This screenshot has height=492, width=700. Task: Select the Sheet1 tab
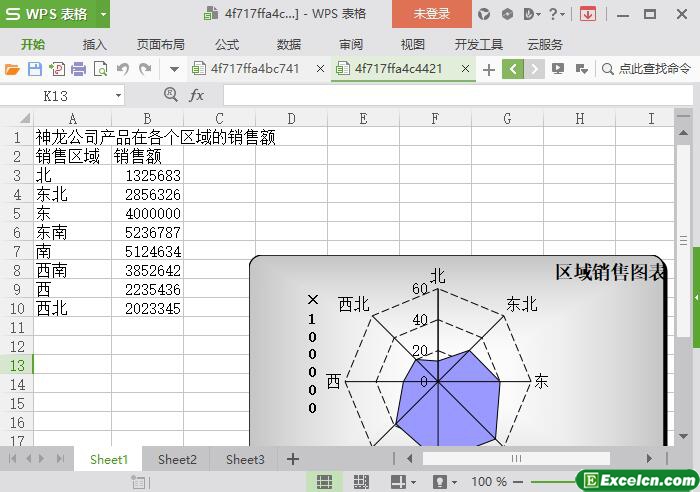(x=108, y=459)
